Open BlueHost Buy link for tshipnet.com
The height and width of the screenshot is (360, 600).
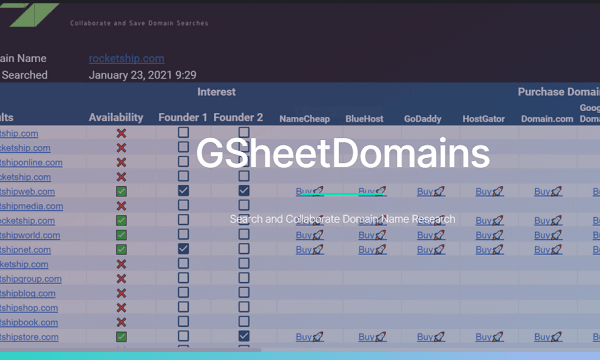372,250
